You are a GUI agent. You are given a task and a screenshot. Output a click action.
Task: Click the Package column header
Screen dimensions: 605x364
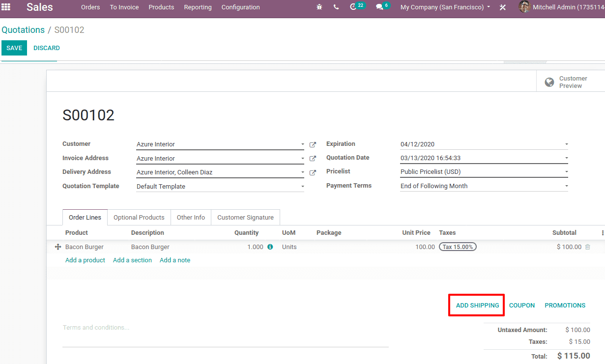pos(329,233)
